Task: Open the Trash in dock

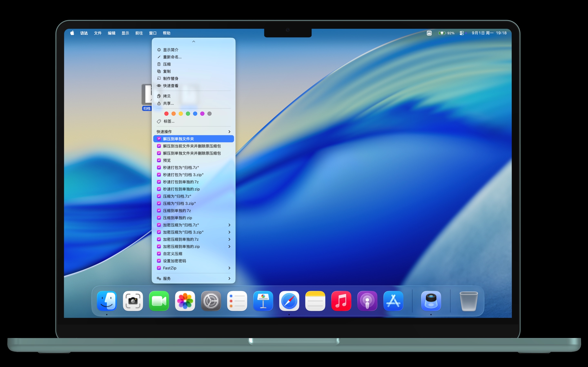Action: (x=468, y=301)
